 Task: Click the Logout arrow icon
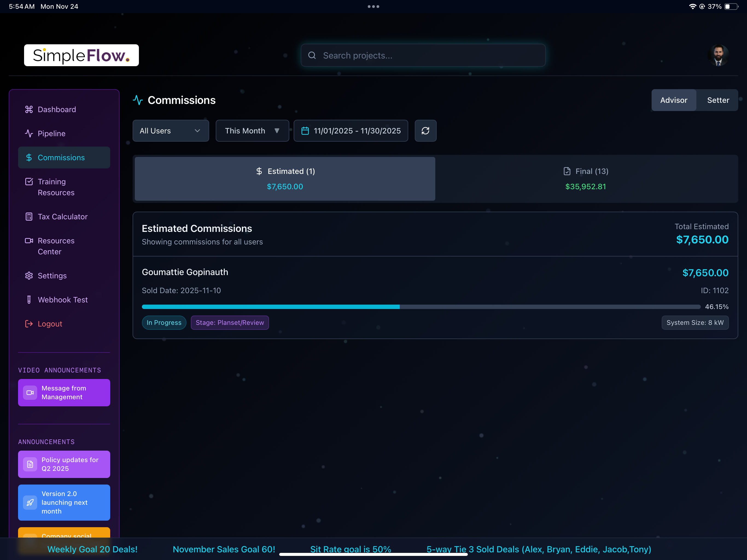pyautogui.click(x=29, y=323)
